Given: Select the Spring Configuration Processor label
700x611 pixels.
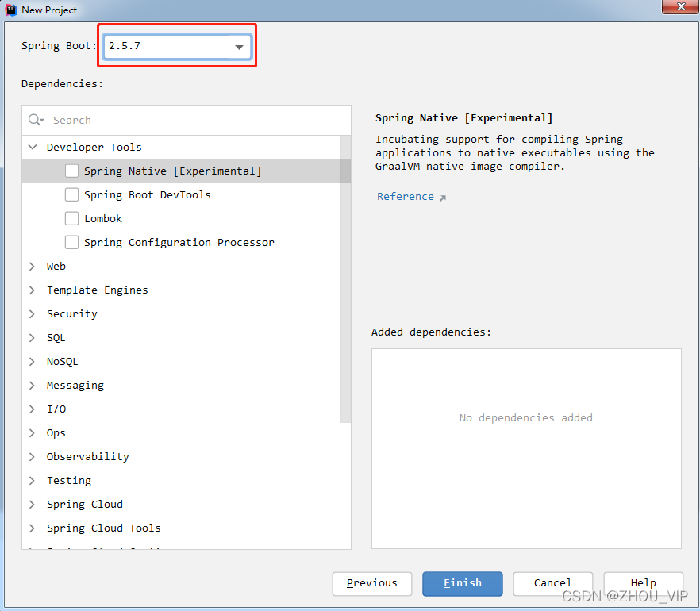Looking at the screenshot, I should [x=179, y=242].
